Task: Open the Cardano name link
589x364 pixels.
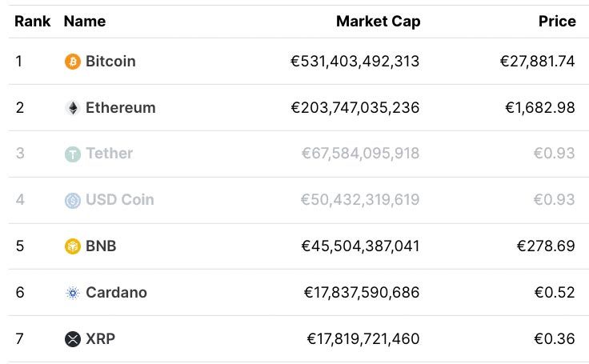Action: (x=117, y=293)
